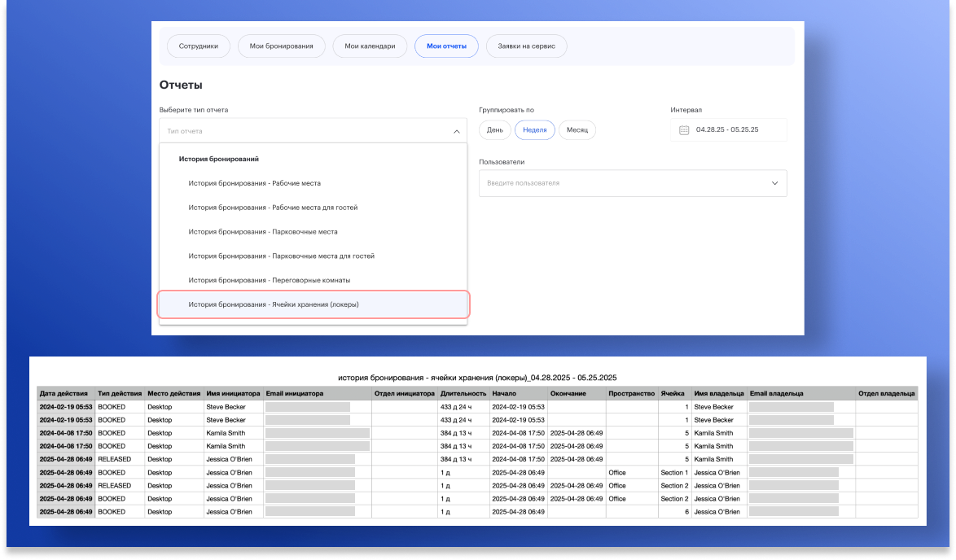Open the Мои календари tab
This screenshot has height=560, width=956.
370,46
